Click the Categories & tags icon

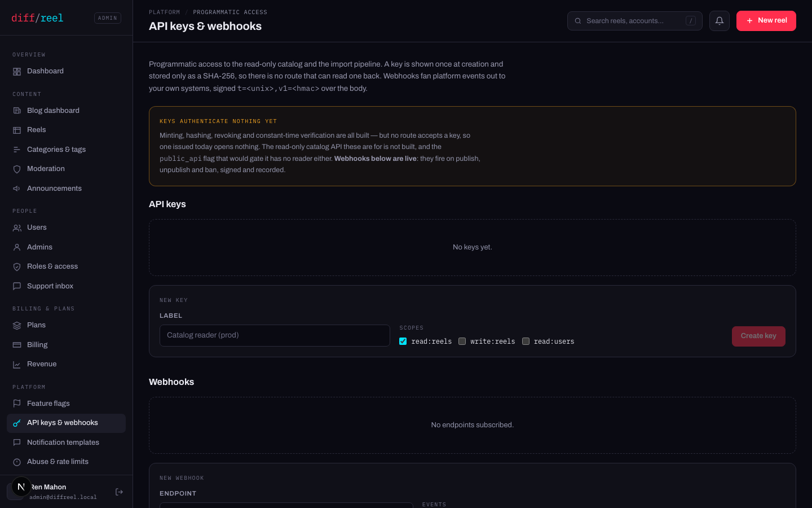17,150
